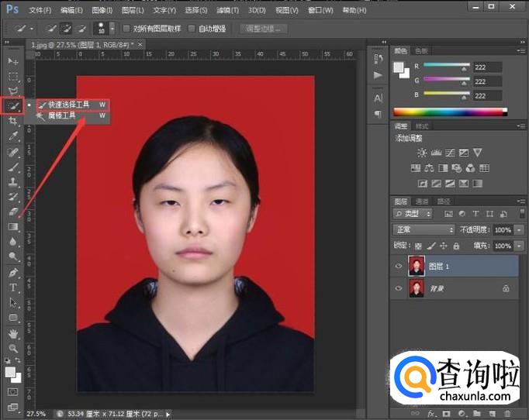Screen dimensions: 529x420
Task: Select the Eyedropper tool
Action: tap(13, 136)
